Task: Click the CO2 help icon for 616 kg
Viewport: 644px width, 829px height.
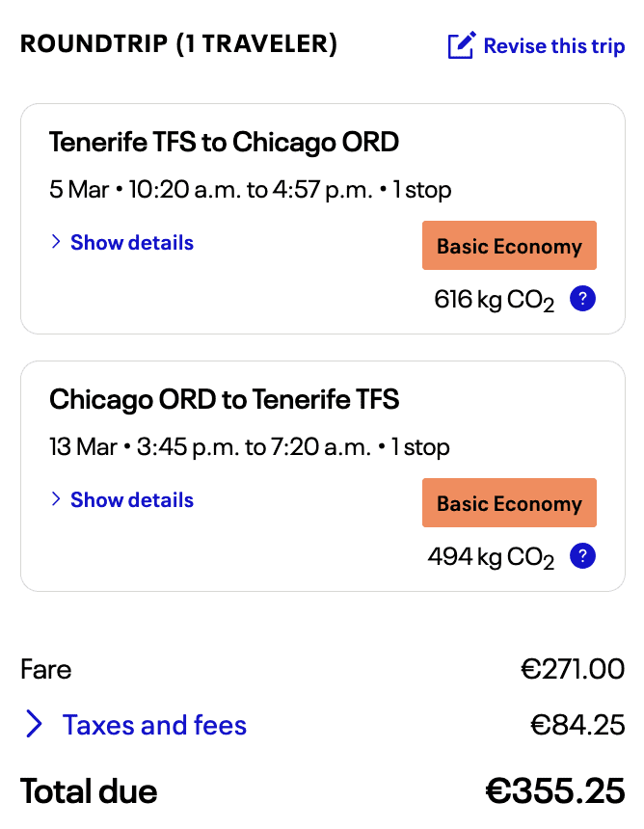Action: [582, 299]
